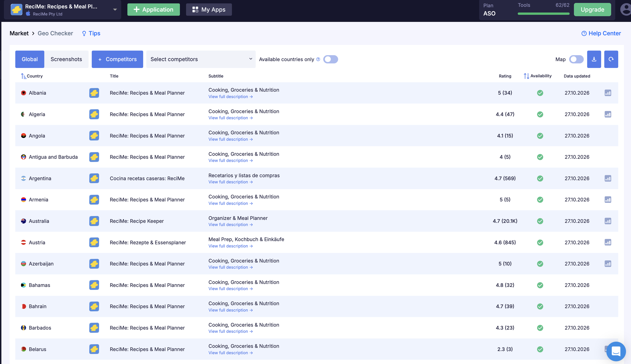Open the Help Center link

[601, 33]
